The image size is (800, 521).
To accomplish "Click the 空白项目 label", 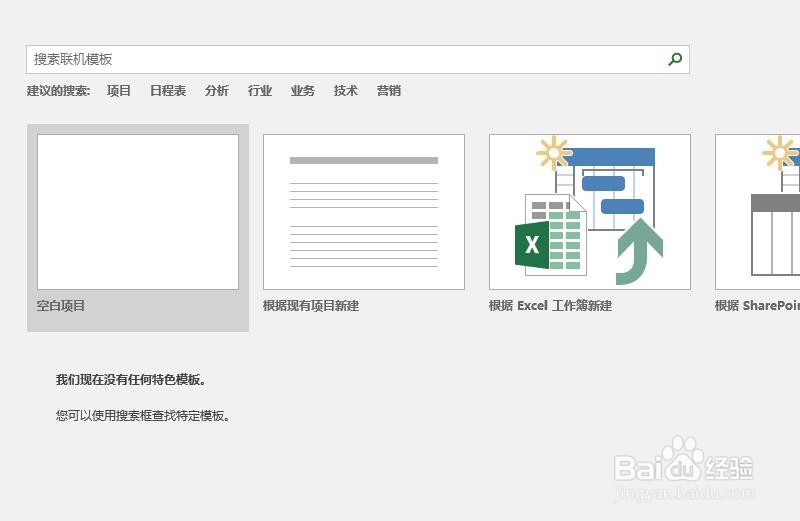I will point(61,306).
